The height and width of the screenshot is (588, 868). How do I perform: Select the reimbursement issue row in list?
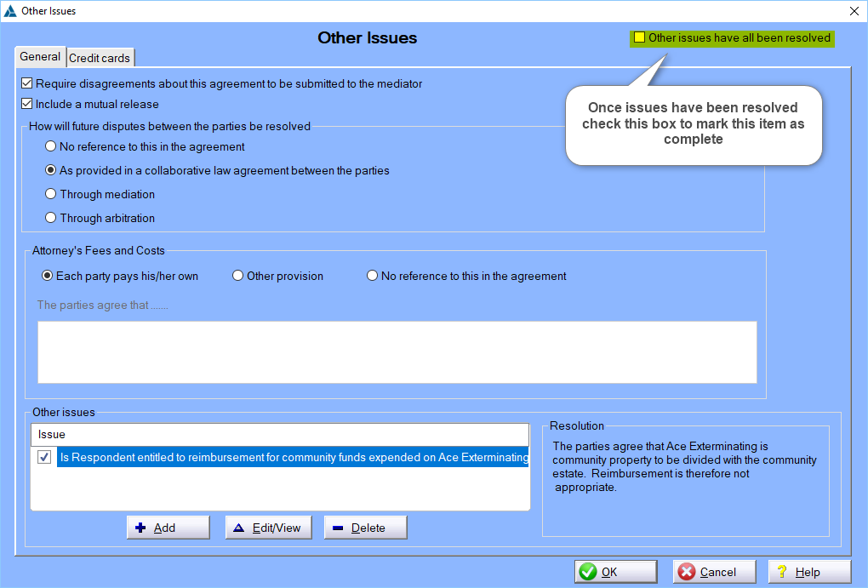(x=293, y=458)
